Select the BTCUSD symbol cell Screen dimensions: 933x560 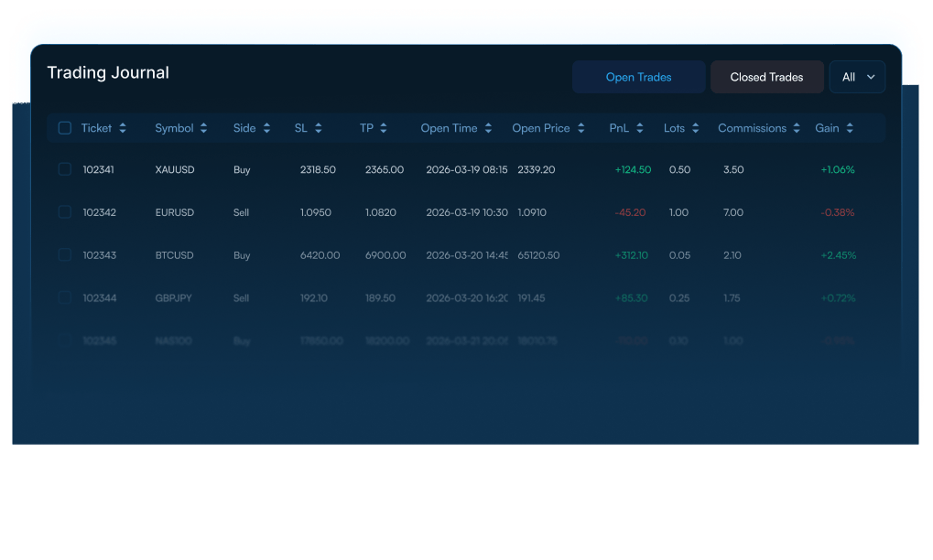coord(174,255)
